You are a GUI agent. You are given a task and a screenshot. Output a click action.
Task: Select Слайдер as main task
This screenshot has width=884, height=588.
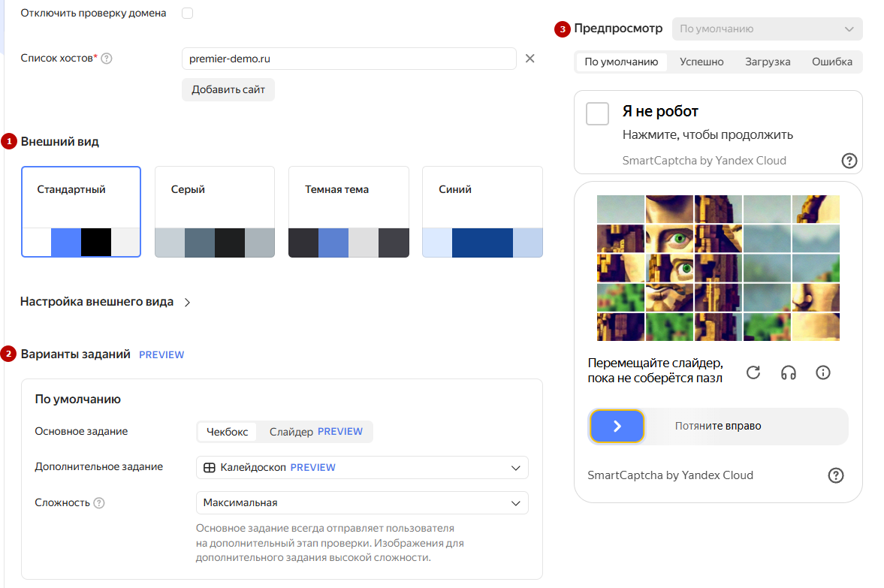click(315, 432)
